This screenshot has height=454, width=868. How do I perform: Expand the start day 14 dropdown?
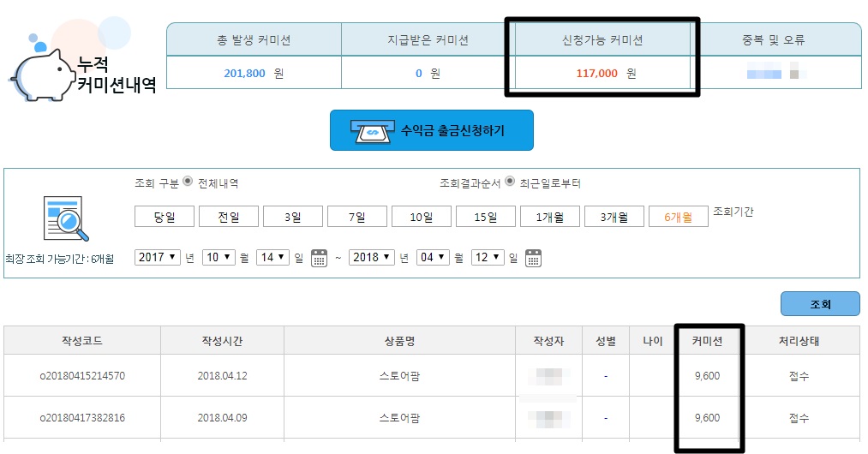[272, 257]
